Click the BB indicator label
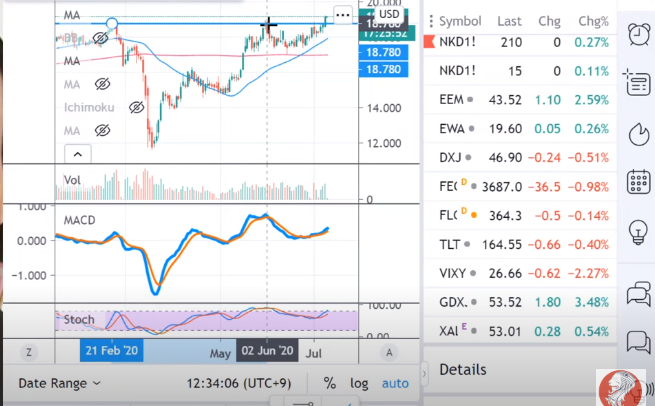Viewport: 655px width, 406px height. (71, 38)
